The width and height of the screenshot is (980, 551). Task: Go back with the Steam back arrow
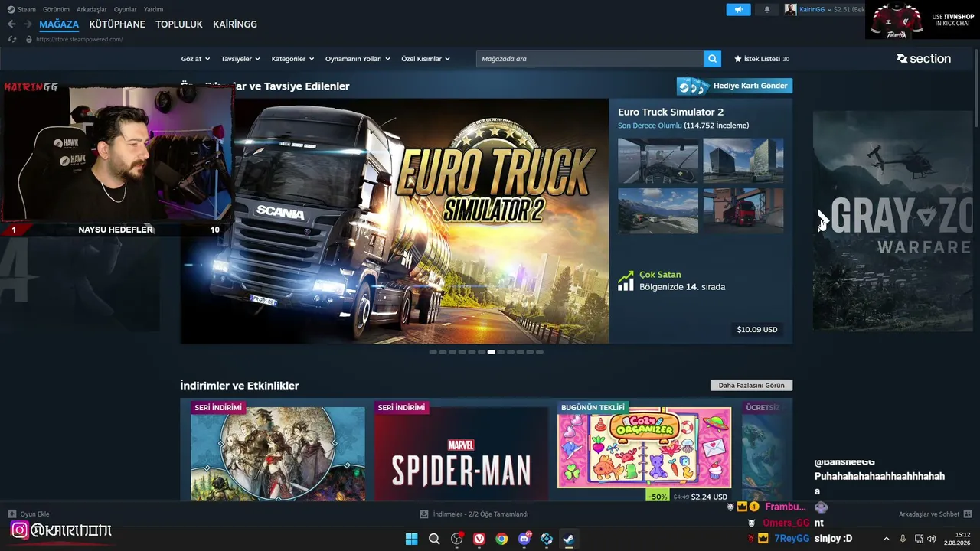point(11,24)
